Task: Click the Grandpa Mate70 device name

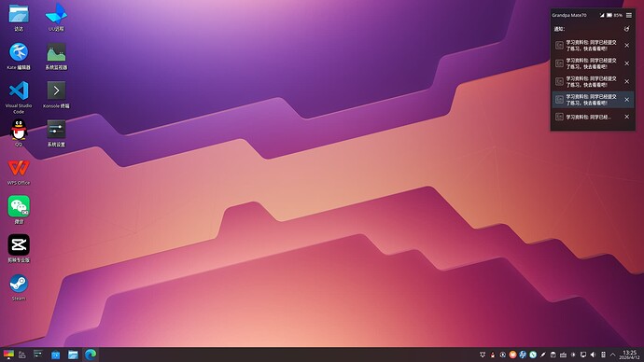Action: pyautogui.click(x=569, y=15)
